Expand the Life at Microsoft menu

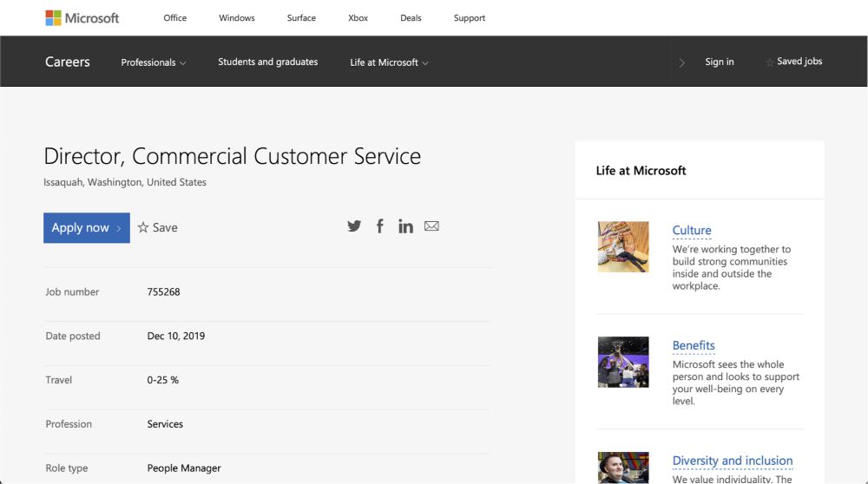389,62
